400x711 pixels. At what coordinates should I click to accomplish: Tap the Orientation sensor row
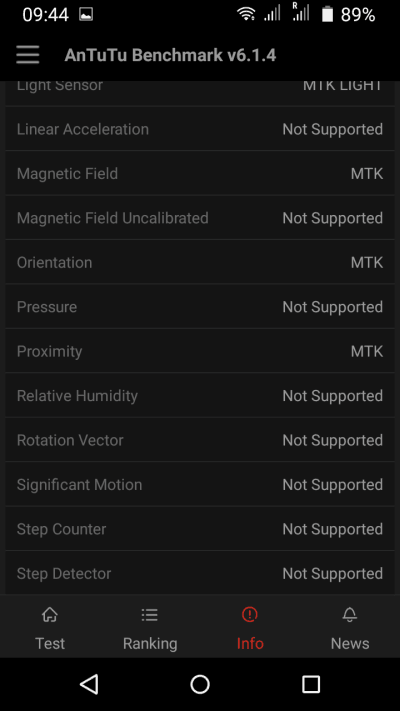[x=200, y=263]
